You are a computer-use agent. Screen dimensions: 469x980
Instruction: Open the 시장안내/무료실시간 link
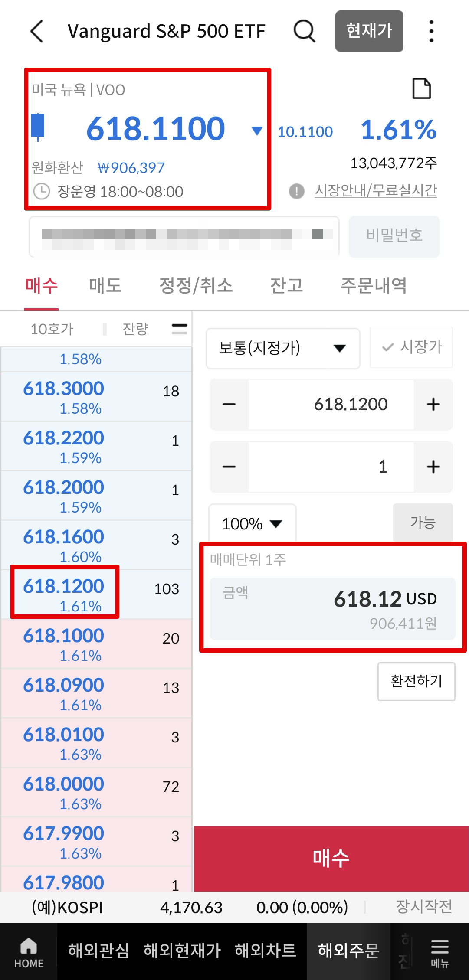tap(376, 191)
